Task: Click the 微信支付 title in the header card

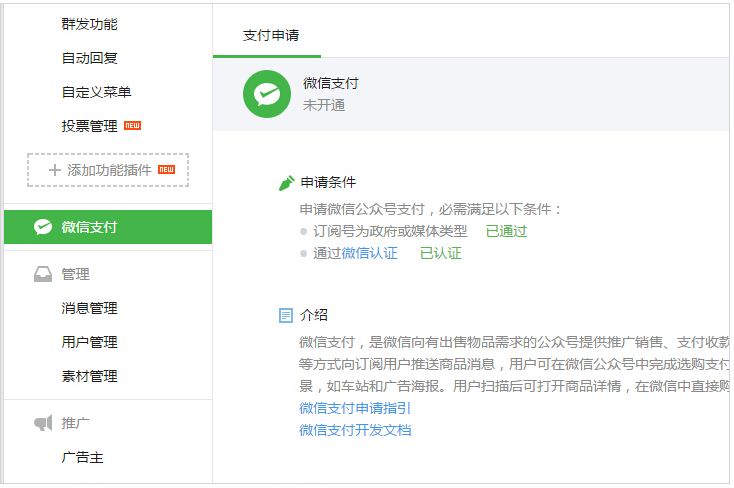Action: (331, 83)
